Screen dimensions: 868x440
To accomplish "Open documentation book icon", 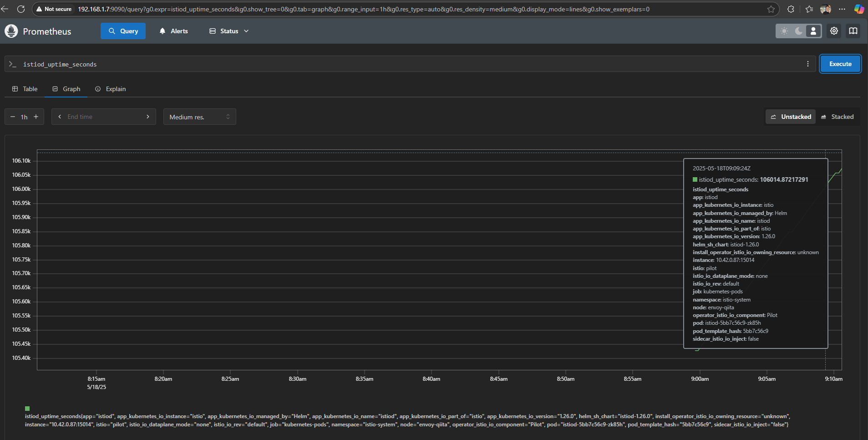I will click(x=853, y=31).
